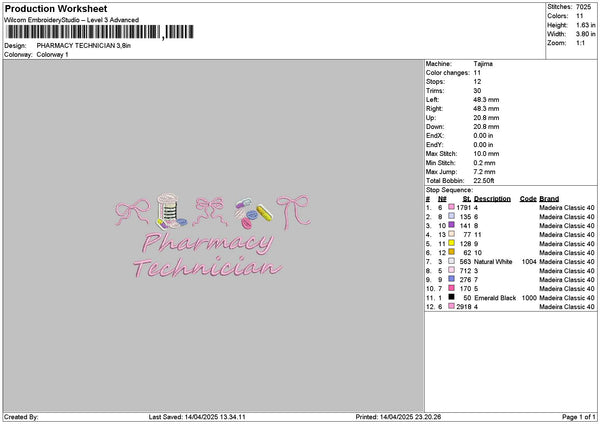This screenshot has width=600, height=424.
Task: Click the right pink bow in the design
Action: pyautogui.click(x=293, y=212)
